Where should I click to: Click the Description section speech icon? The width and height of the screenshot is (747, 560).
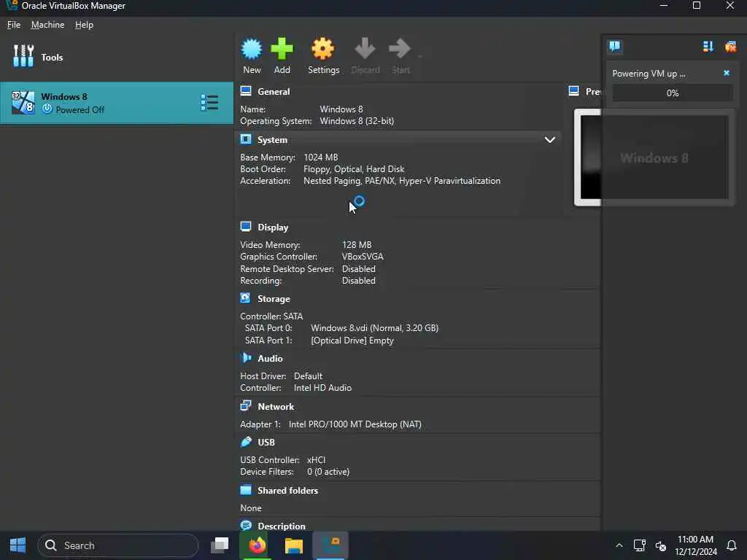point(246,525)
